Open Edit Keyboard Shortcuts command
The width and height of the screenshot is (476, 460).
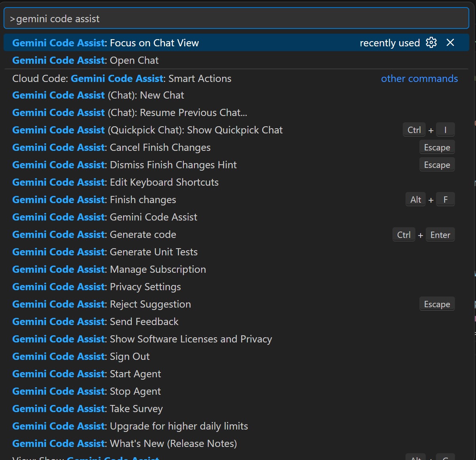pos(236,182)
